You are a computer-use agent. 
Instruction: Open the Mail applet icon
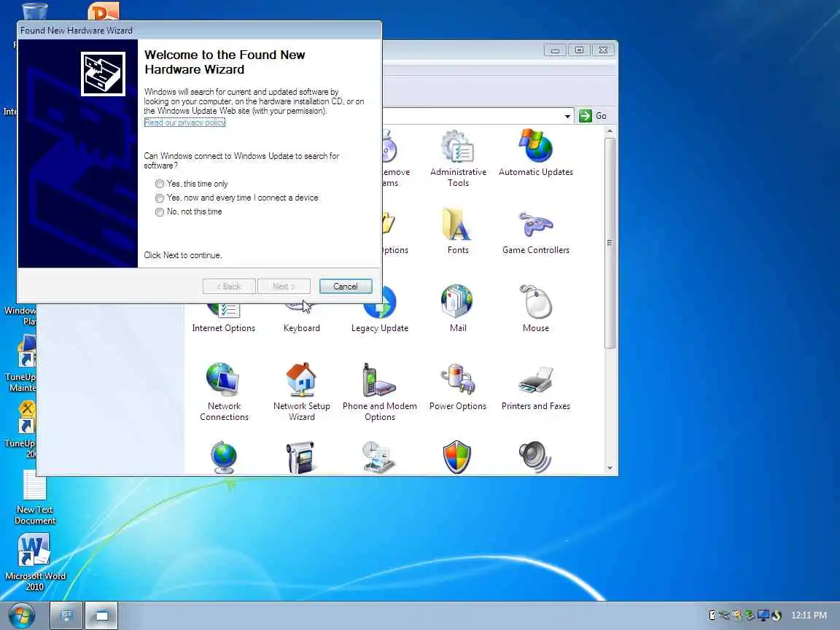[x=457, y=308]
